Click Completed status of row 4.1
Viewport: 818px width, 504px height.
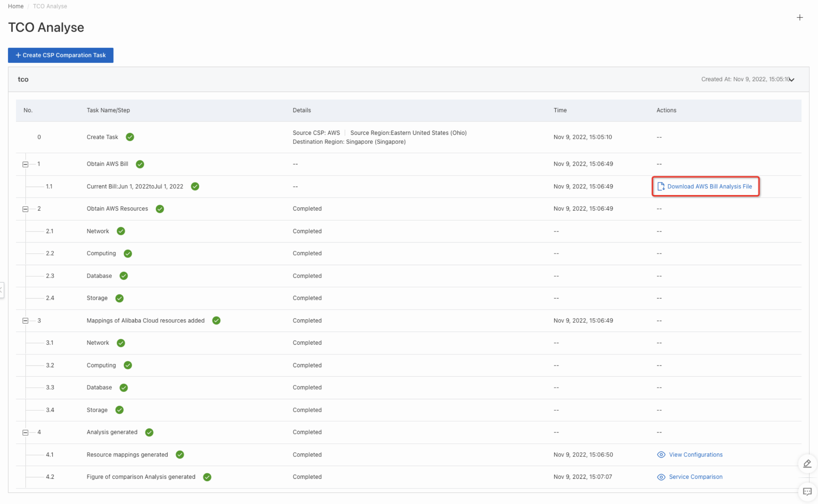pos(307,455)
